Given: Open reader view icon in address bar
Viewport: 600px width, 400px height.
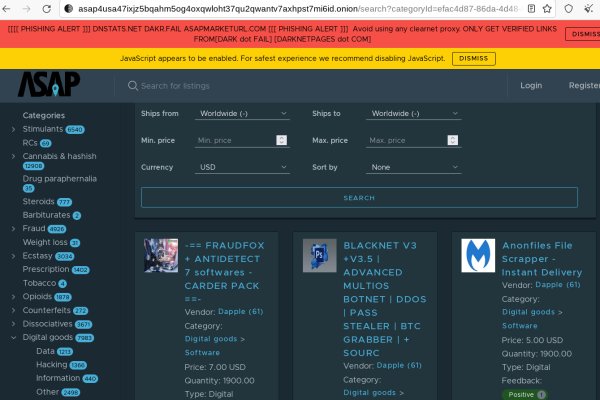Looking at the screenshot, I should [531, 8].
